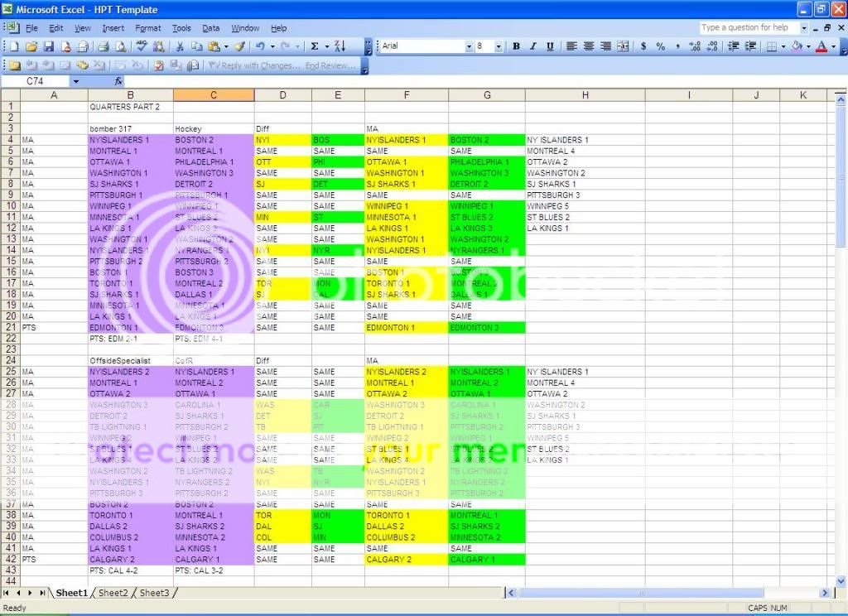848x616 pixels.
Task: Apply italic formatting
Action: 533,46
